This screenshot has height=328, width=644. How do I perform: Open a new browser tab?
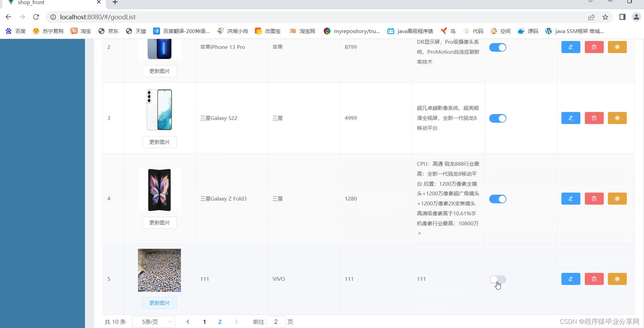(x=115, y=2)
